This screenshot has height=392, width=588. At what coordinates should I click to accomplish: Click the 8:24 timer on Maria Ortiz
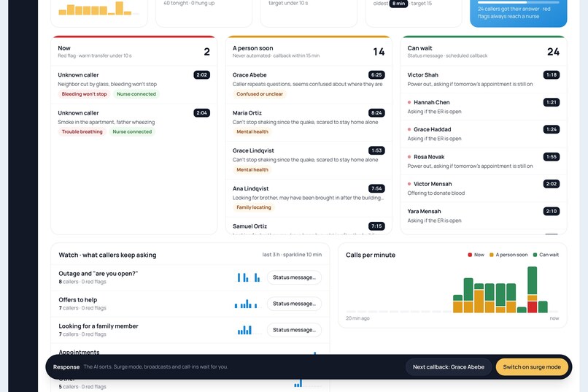pyautogui.click(x=376, y=113)
